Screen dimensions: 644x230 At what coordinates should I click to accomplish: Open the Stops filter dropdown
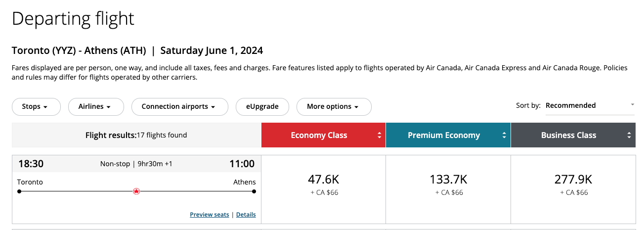coord(36,106)
